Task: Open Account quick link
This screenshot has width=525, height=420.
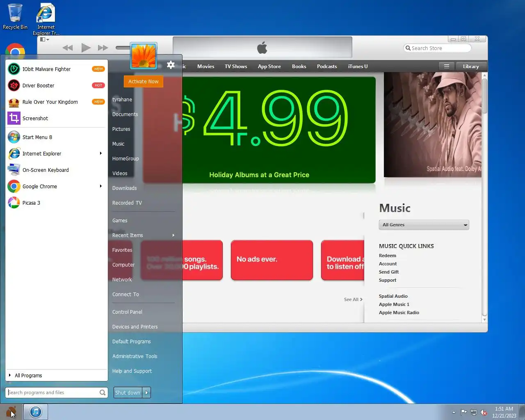Action: pyautogui.click(x=388, y=264)
